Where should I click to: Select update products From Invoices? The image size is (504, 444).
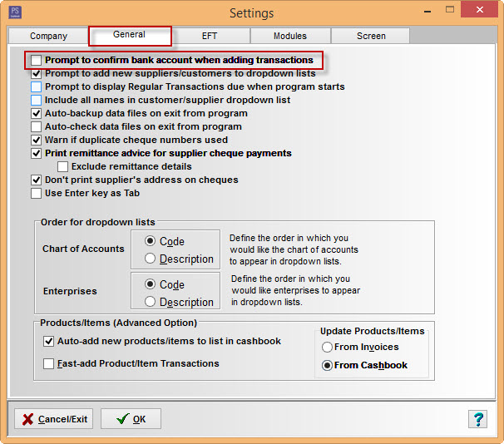point(327,347)
